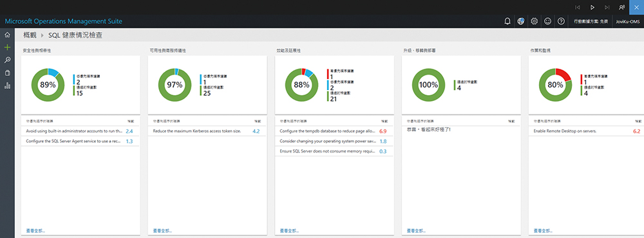Click the 4.2 score value
644x238 pixels.
256,131
